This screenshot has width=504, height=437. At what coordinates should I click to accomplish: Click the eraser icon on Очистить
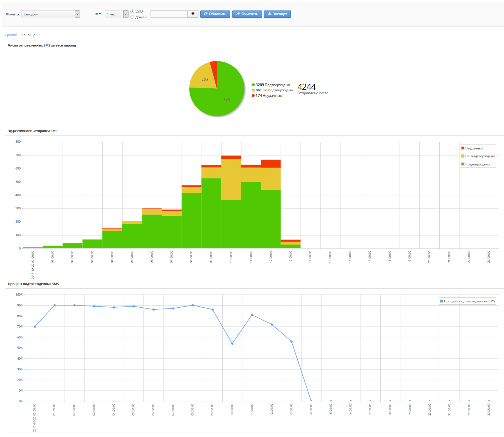pos(238,14)
